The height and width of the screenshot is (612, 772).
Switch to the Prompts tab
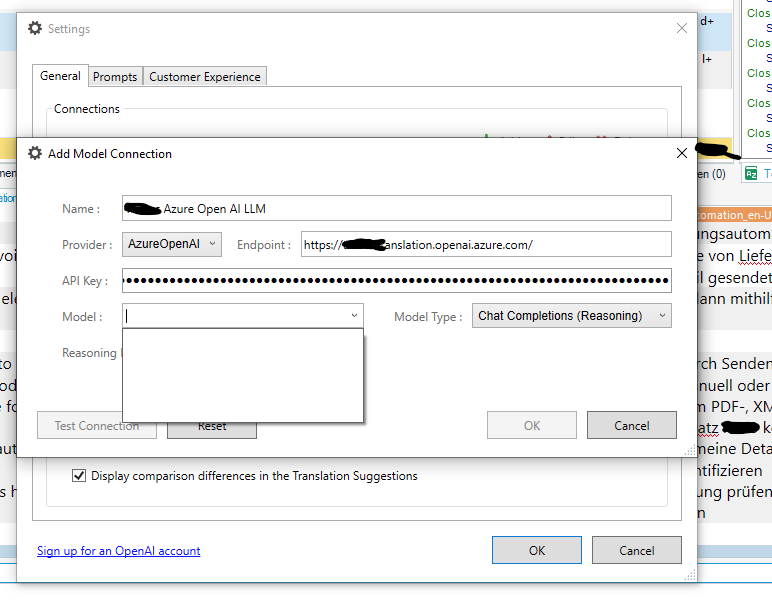pyautogui.click(x=115, y=77)
